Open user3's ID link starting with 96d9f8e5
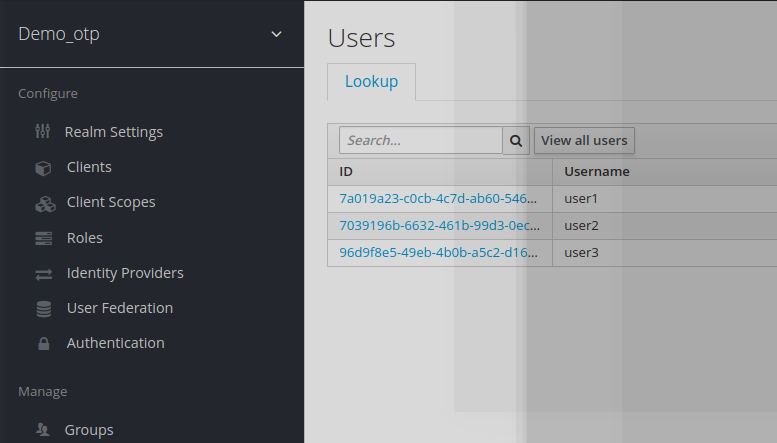777x443 pixels. [x=439, y=252]
